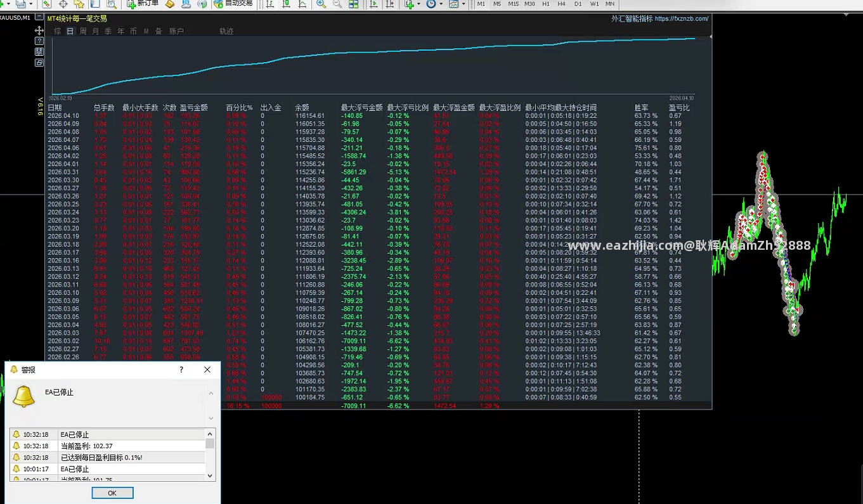Image resolution: width=863 pixels, height=504 pixels.
Task: Toggle 自动交易 auto trading button
Action: click(233, 4)
